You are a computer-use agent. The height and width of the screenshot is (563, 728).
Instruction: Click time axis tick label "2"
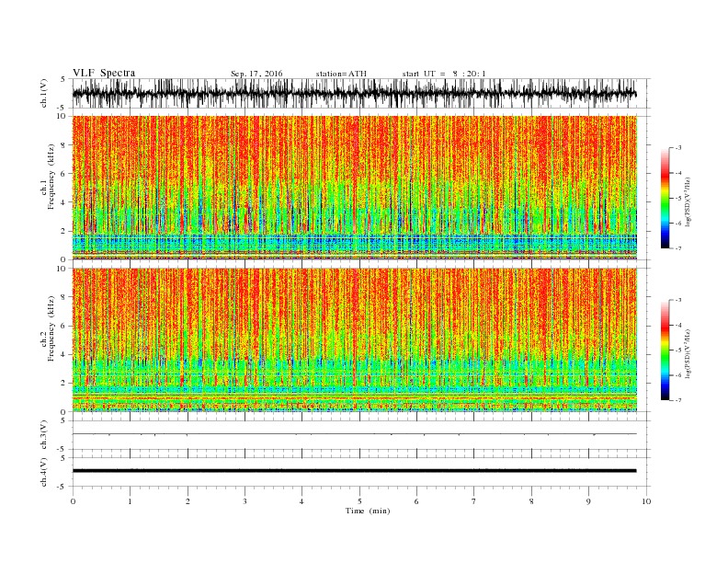coord(188,501)
